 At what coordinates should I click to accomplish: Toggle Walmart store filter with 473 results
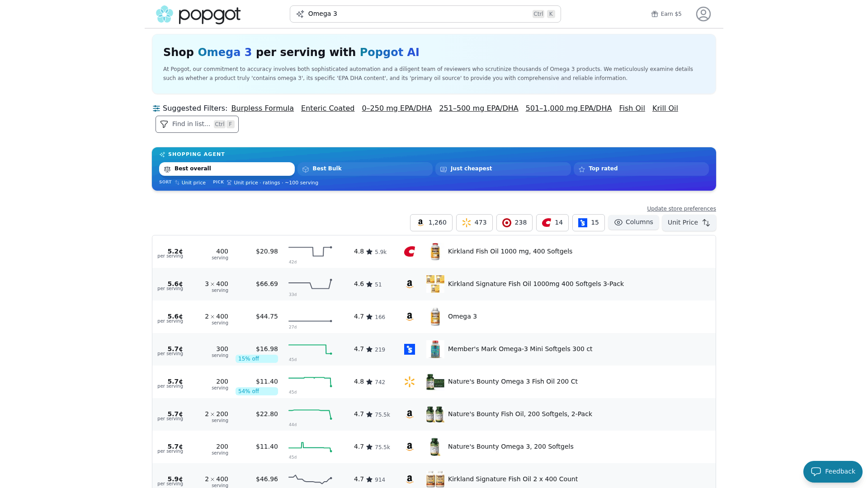click(x=474, y=223)
